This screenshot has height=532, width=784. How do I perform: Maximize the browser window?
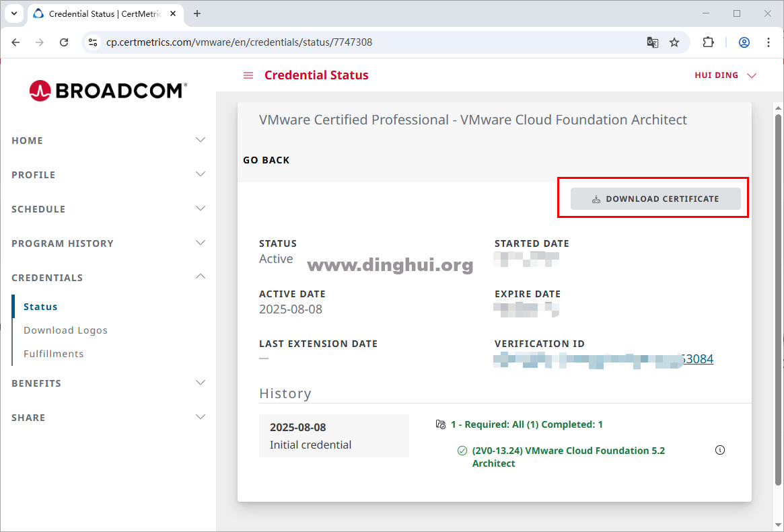(737, 13)
